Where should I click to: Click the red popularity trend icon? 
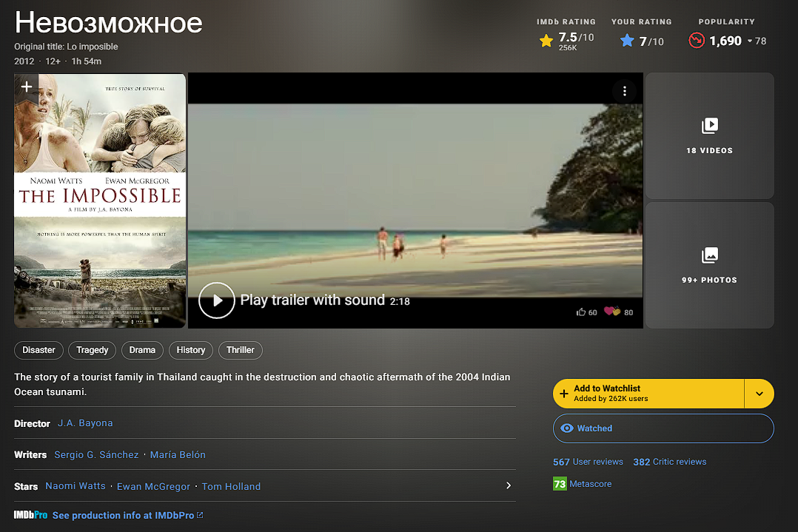[x=696, y=40]
